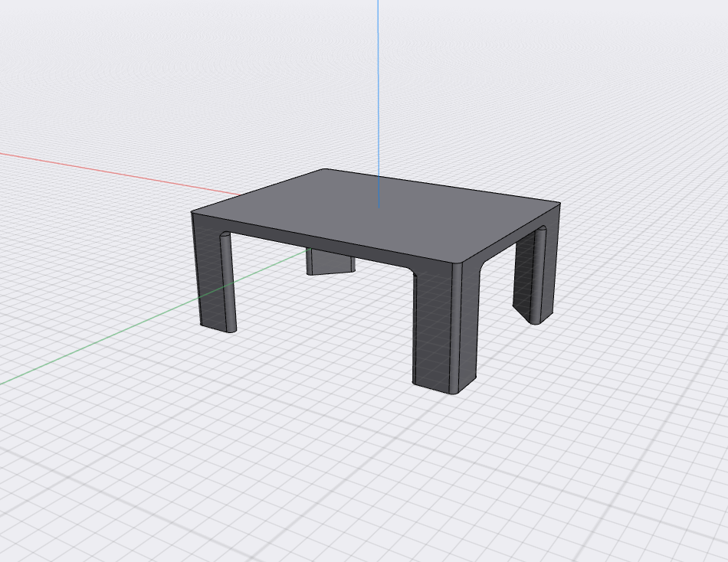Click the blue vertical Z axis line
This screenshot has height=562, width=728.
point(378,92)
